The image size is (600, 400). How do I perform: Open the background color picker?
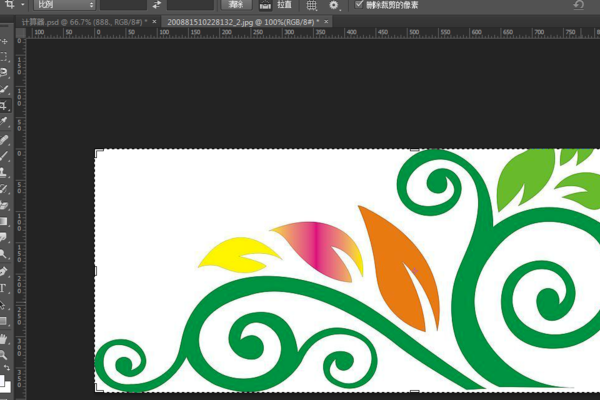(x=7, y=387)
